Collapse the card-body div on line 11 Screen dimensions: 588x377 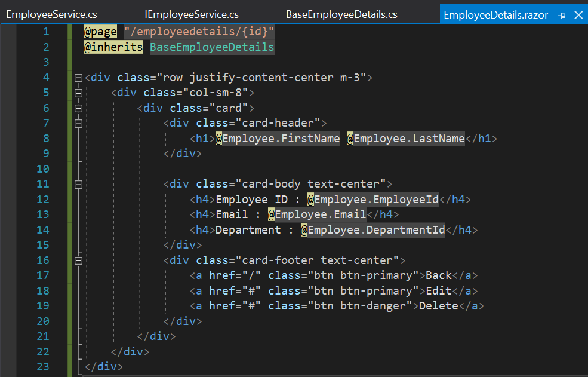(x=78, y=185)
